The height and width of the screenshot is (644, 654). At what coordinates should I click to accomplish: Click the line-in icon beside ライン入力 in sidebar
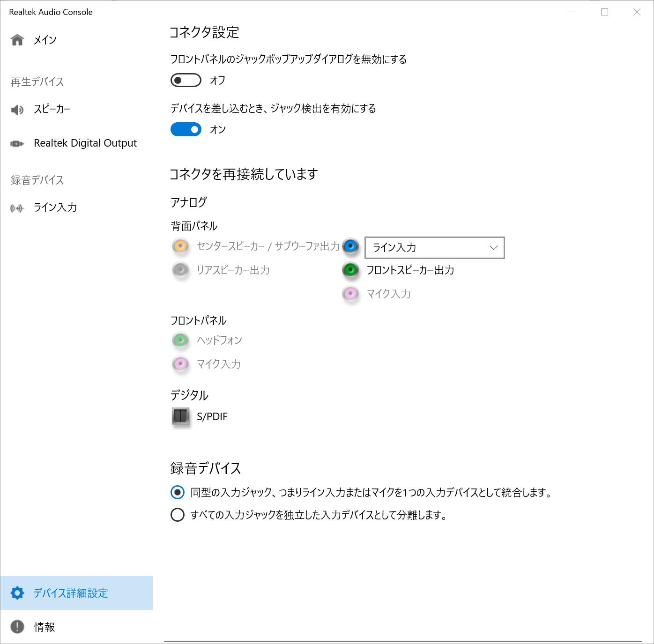(17, 208)
